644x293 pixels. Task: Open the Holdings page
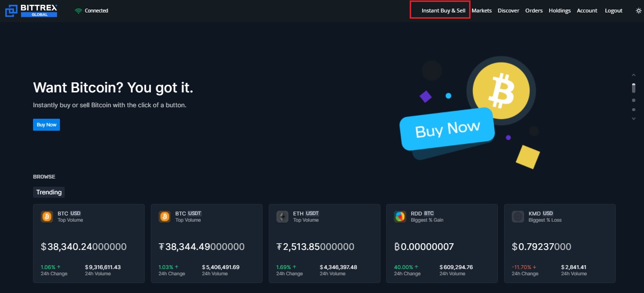point(560,11)
